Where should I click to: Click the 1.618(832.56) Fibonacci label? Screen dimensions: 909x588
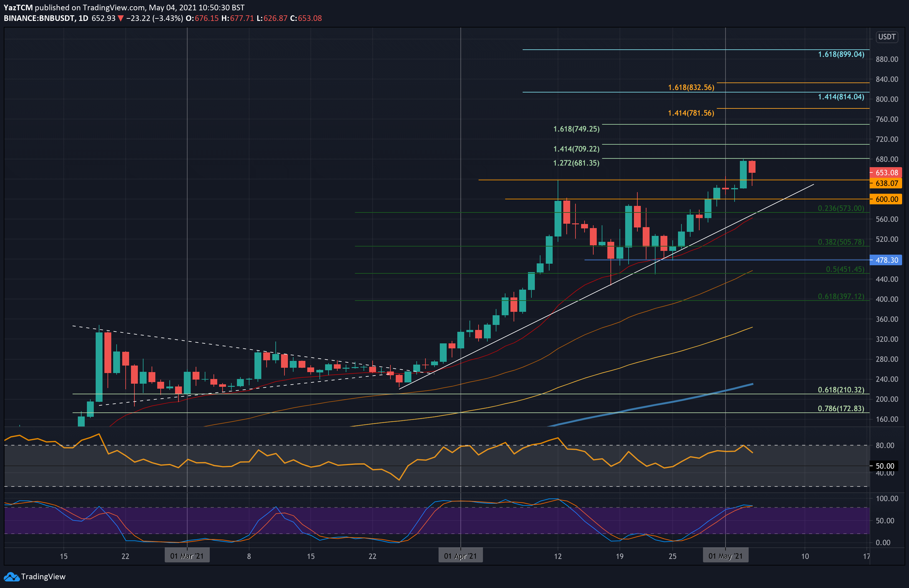pos(691,87)
